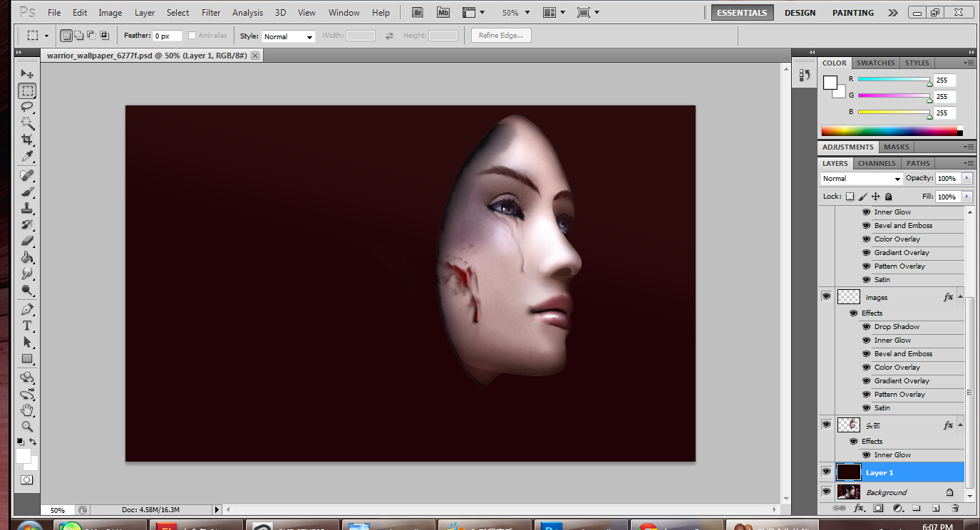Collapse effects list of images layer

coord(960,297)
